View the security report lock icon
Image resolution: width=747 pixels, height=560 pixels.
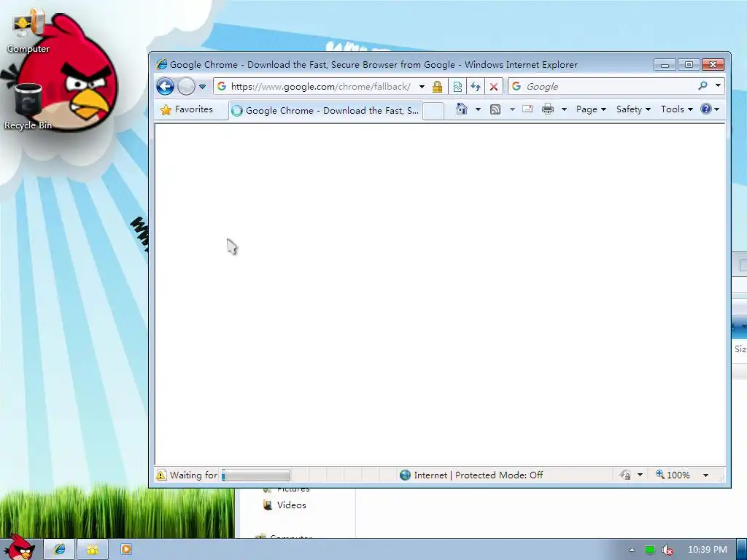(437, 87)
